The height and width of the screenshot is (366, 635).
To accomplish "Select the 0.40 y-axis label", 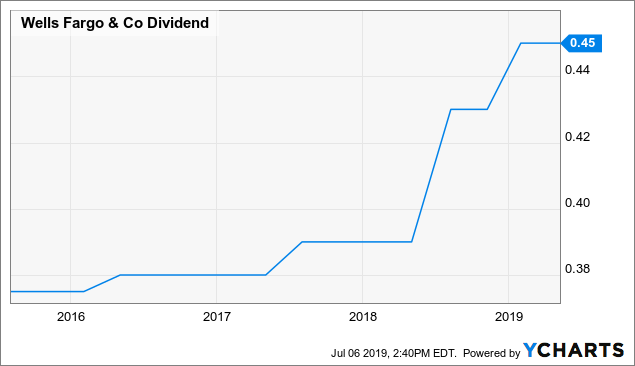I will coord(577,202).
